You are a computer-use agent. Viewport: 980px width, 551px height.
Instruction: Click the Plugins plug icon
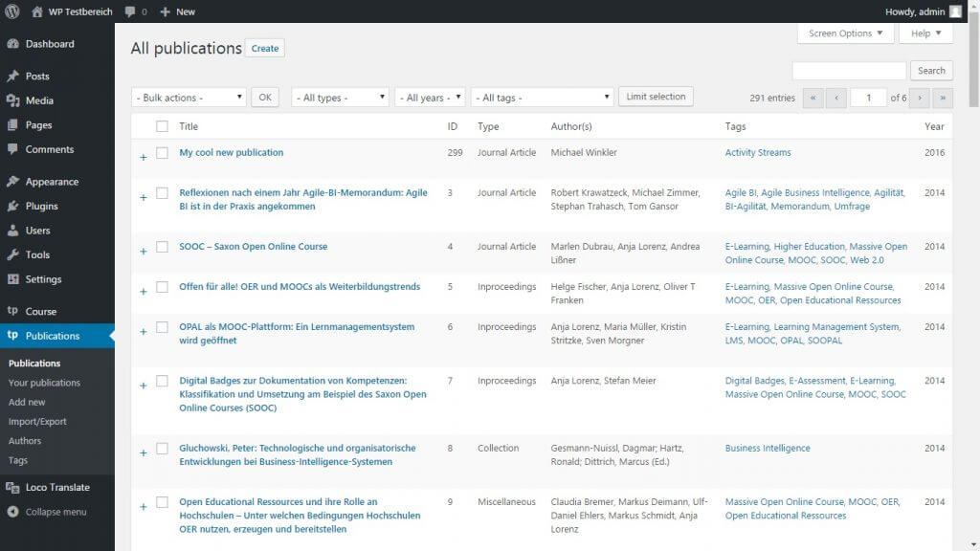pos(12,206)
